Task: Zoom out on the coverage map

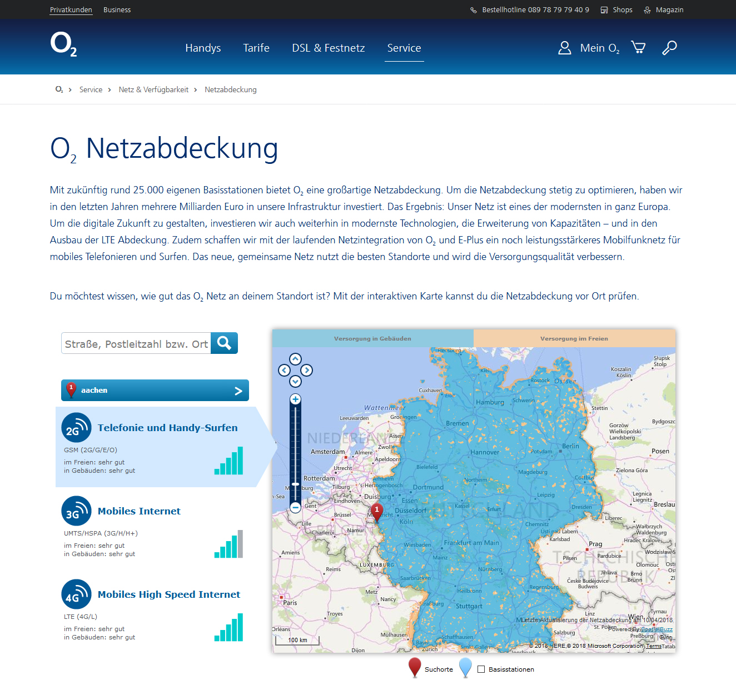Action: pos(296,507)
